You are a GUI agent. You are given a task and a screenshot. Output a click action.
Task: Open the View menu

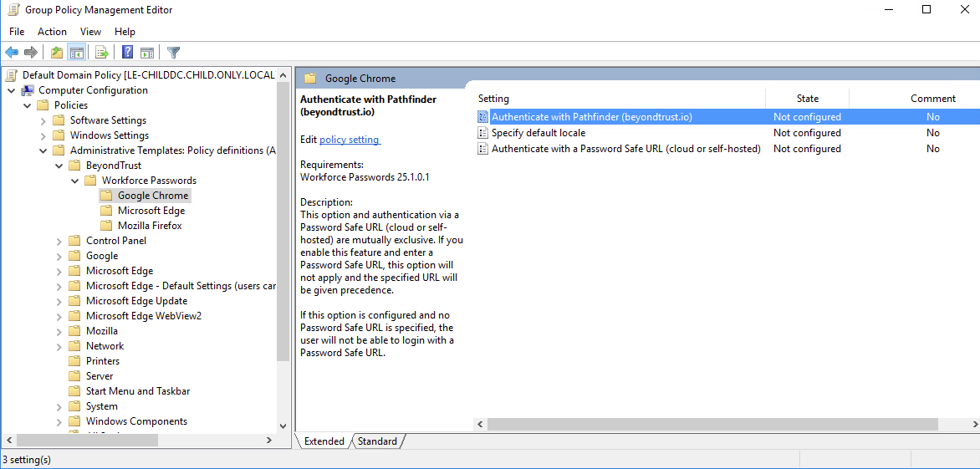point(90,31)
